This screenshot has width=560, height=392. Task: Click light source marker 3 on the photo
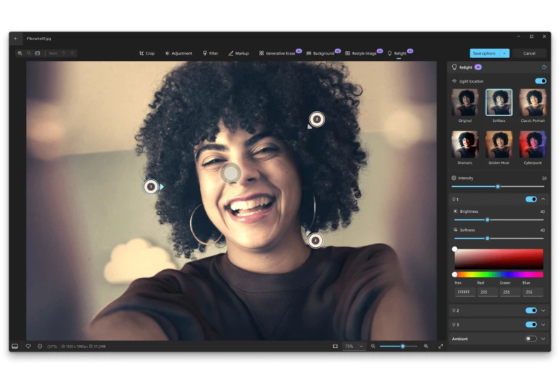(315, 241)
